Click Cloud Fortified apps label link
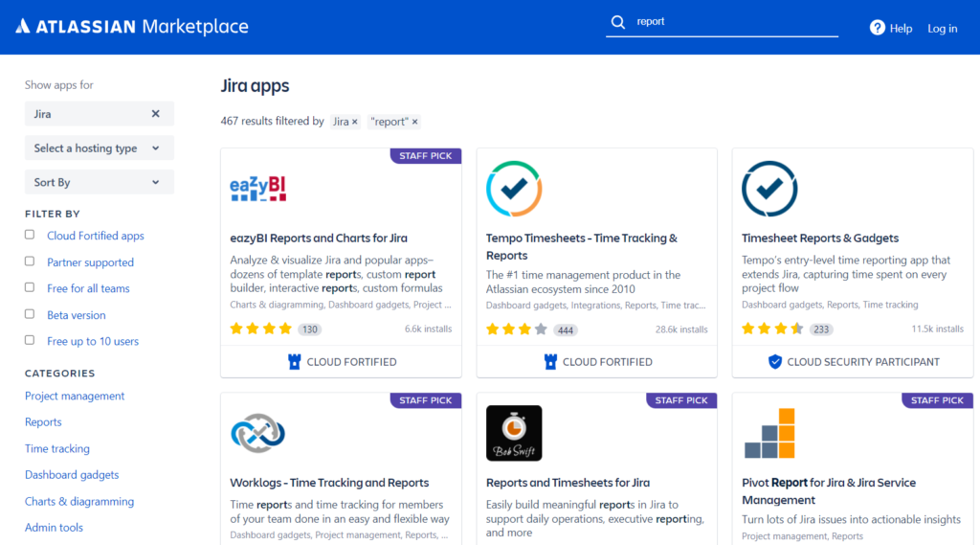Image resolution: width=980 pixels, height=545 pixels. (96, 236)
